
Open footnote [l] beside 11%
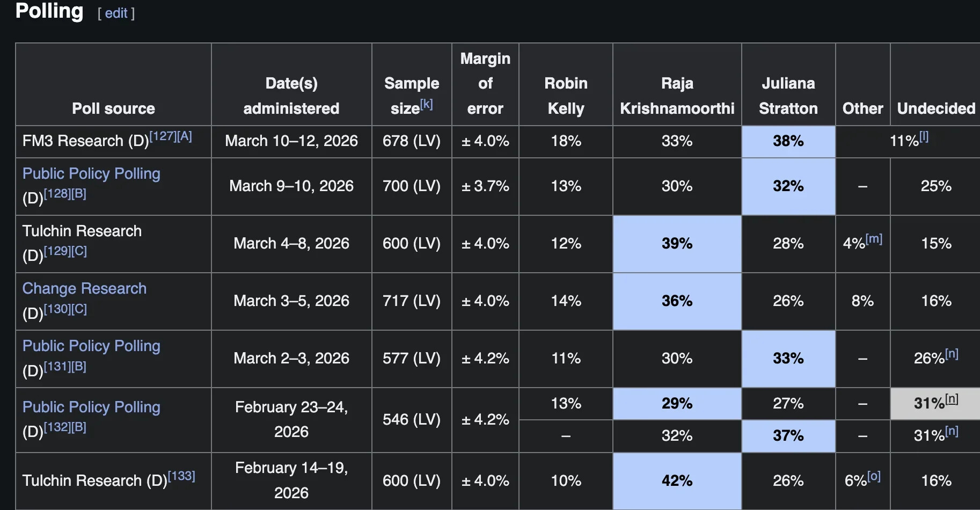pyautogui.click(x=924, y=136)
